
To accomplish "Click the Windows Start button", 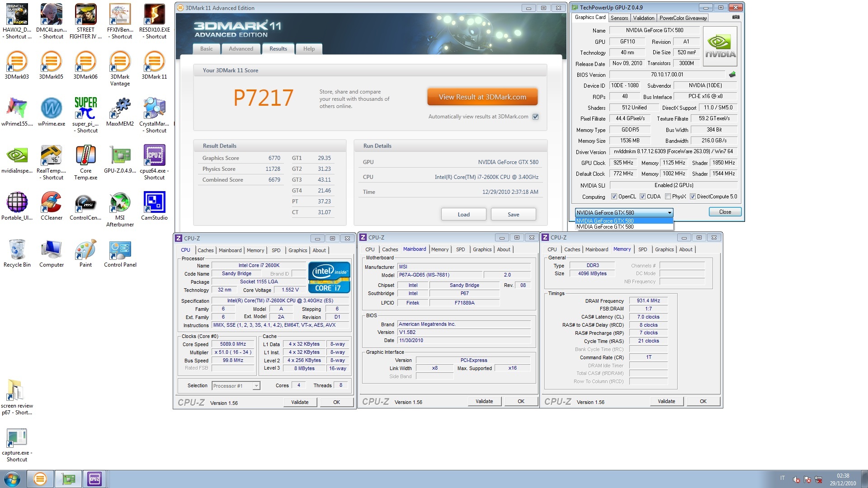I will (12, 479).
